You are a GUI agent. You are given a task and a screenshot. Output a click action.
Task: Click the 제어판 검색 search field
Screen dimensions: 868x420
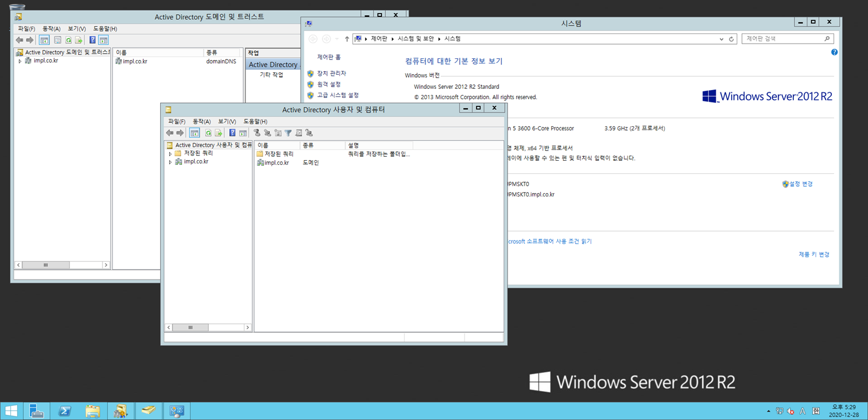(788, 39)
